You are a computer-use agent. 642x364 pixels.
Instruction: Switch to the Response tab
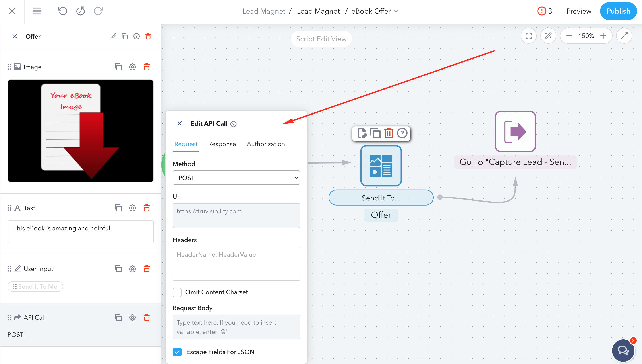[x=222, y=144]
